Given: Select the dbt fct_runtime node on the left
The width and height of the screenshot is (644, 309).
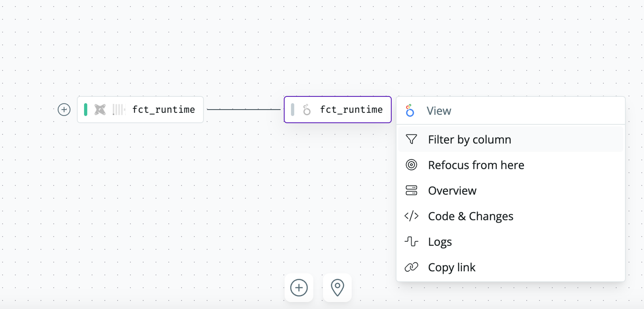Looking at the screenshot, I should pos(140,110).
